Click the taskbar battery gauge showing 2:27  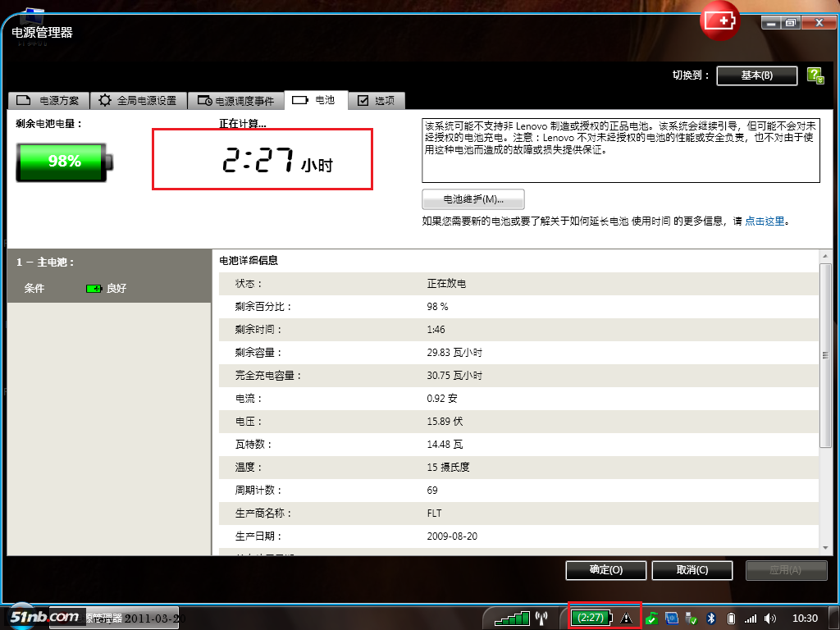point(591,617)
